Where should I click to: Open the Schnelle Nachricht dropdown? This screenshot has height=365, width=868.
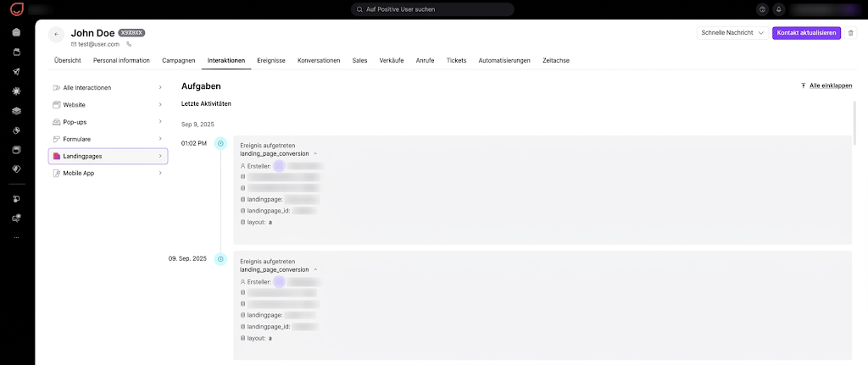pyautogui.click(x=732, y=33)
